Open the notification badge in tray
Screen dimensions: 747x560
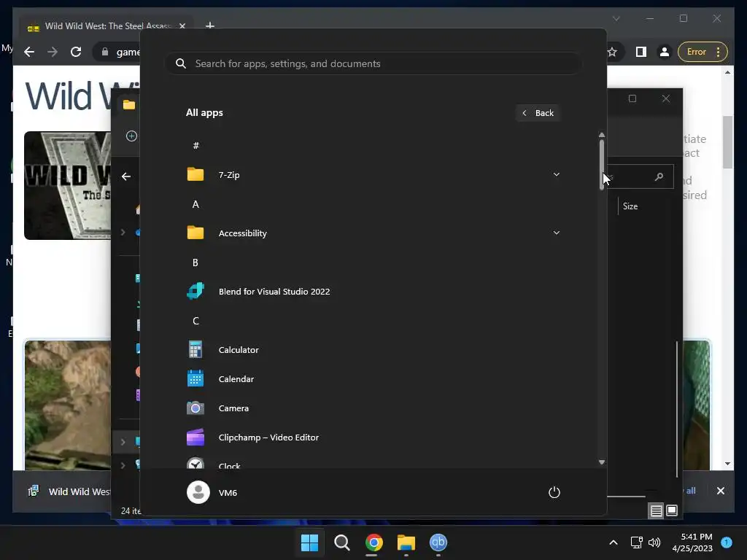727,542
